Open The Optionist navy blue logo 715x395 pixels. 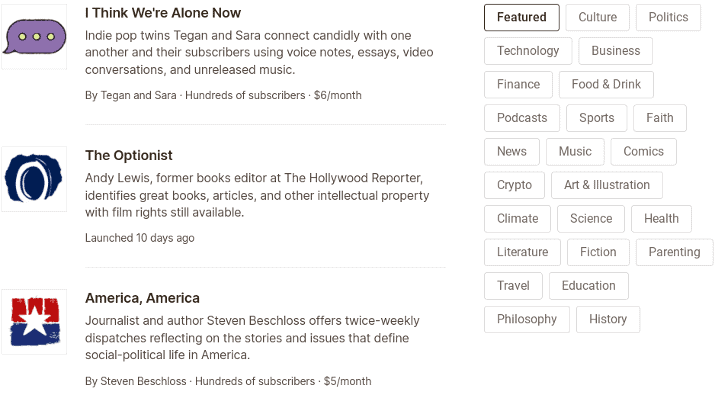click(x=34, y=179)
